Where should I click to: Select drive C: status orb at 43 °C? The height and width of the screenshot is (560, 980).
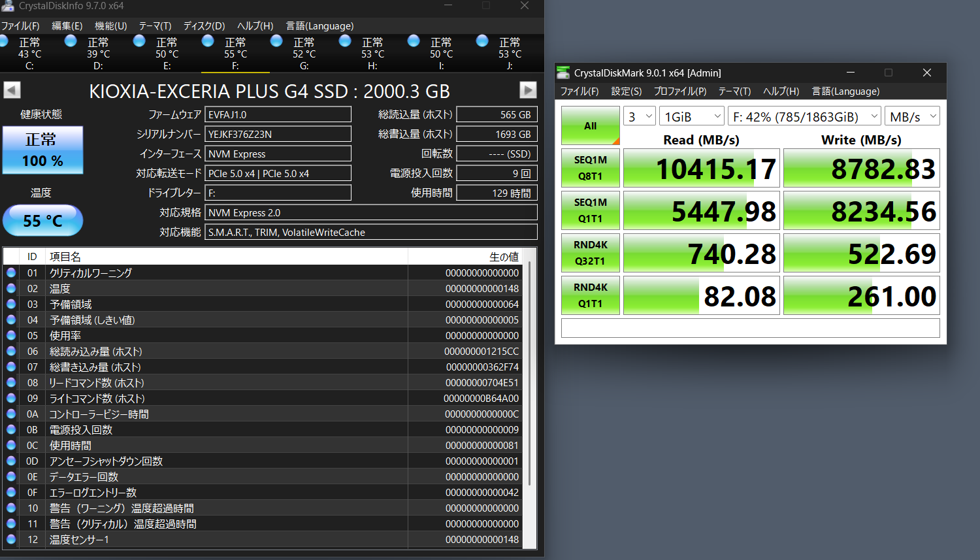(x=3, y=41)
